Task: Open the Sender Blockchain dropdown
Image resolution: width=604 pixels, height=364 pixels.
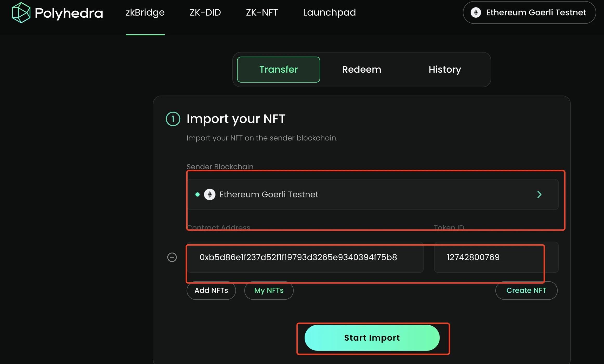Action: coord(372,194)
